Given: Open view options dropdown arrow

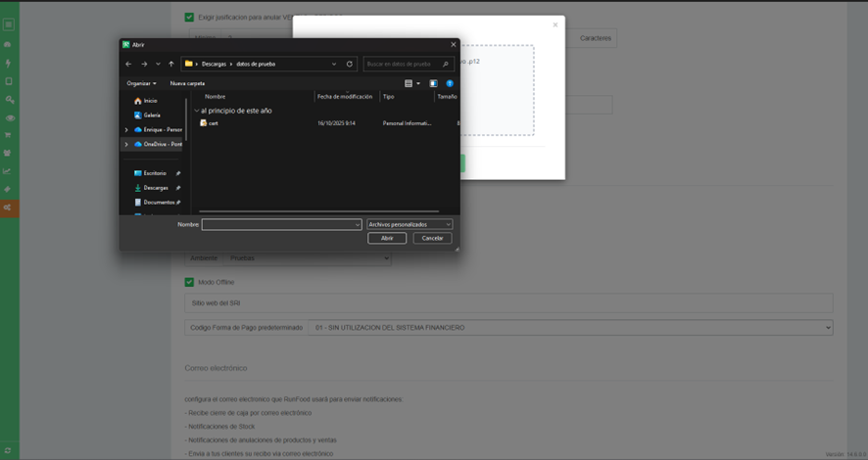Looking at the screenshot, I should (418, 83).
